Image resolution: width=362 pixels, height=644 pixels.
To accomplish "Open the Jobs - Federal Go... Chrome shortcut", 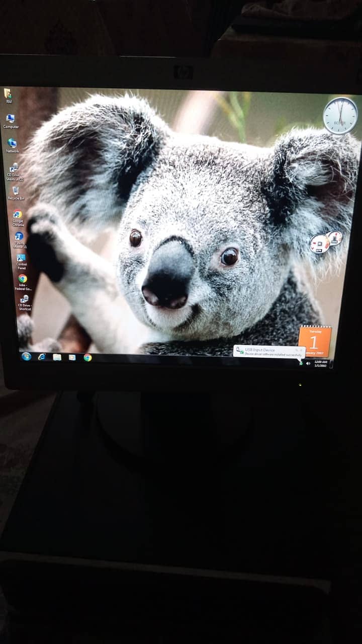I will click(23, 282).
